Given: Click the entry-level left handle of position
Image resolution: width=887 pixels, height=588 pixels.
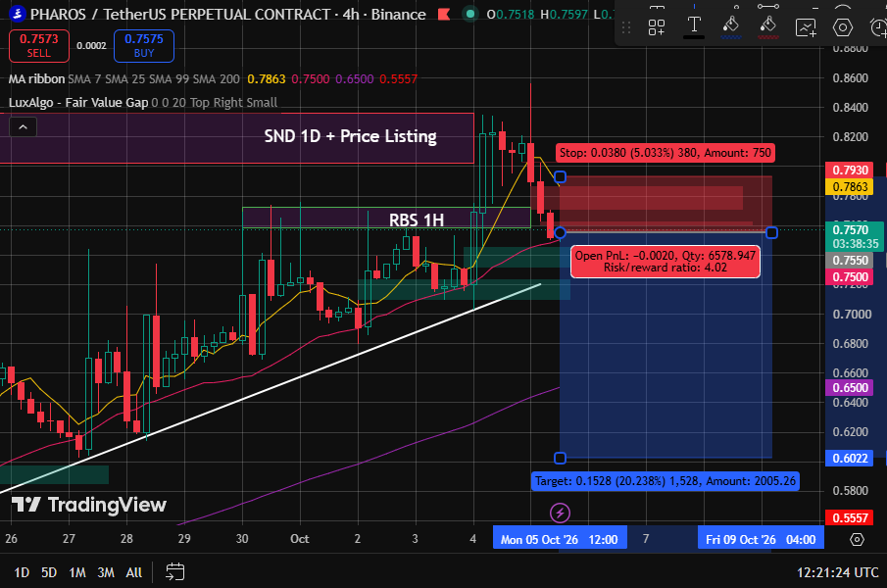Looking at the screenshot, I should pyautogui.click(x=560, y=232).
